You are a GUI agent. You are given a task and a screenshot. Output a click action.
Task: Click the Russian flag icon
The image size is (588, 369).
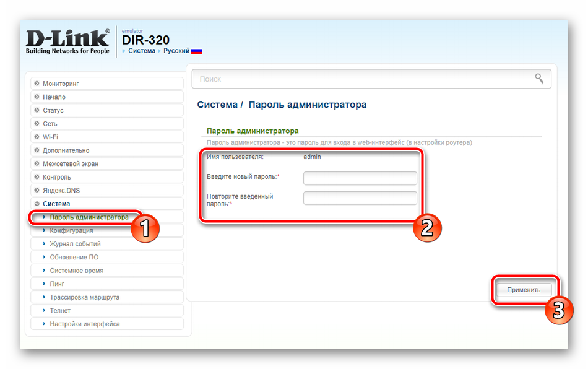(196, 51)
